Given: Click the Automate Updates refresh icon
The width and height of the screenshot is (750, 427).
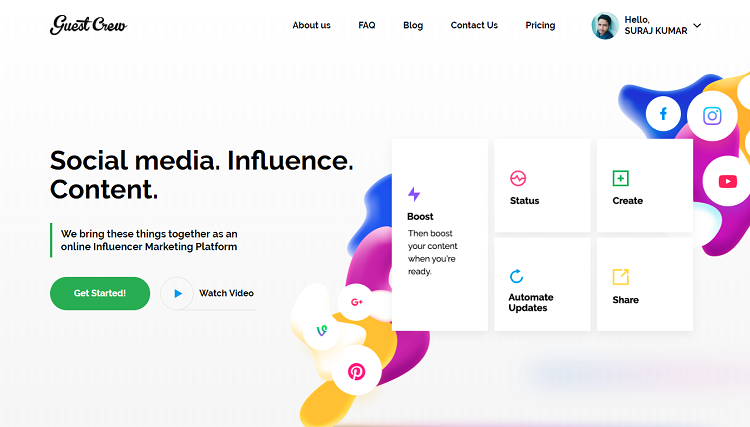Looking at the screenshot, I should coord(517,276).
